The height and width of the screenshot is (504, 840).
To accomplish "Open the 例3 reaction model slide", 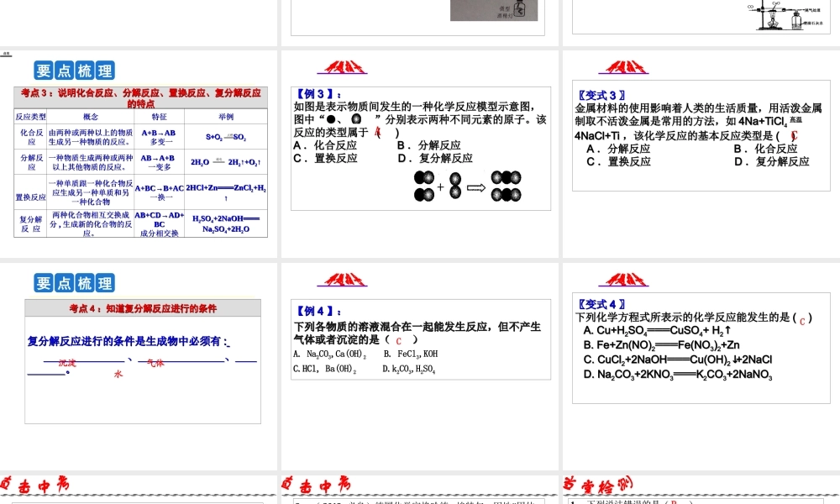I will (421, 154).
